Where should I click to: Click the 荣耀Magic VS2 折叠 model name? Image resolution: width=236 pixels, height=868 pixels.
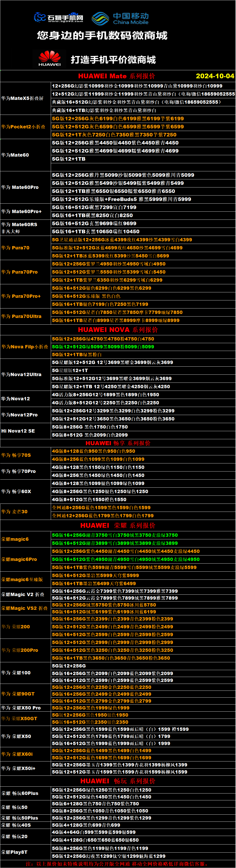tap(24, 609)
